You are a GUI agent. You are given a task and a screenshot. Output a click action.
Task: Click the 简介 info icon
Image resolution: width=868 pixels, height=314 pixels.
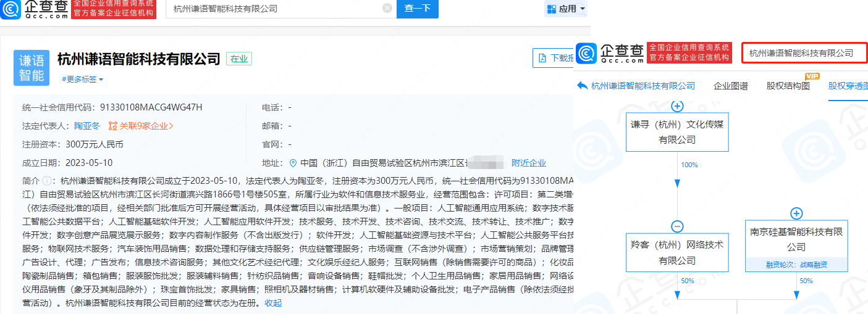[x=46, y=181]
